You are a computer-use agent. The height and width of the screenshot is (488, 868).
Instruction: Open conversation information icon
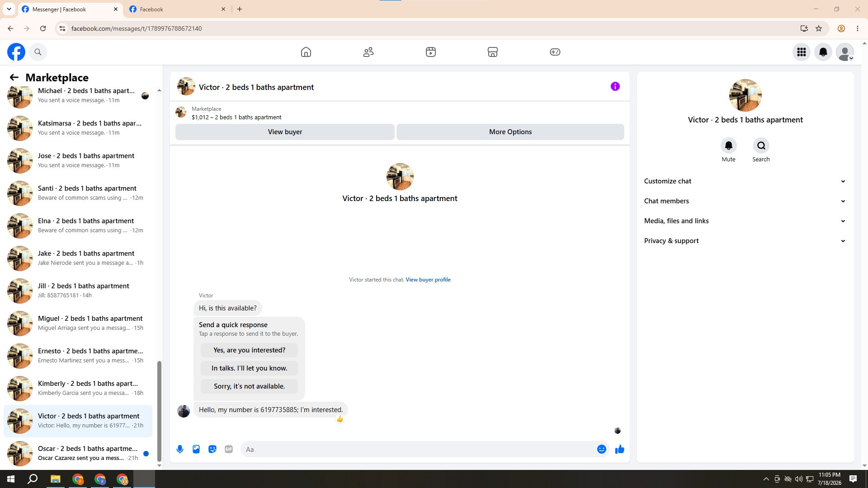click(615, 86)
